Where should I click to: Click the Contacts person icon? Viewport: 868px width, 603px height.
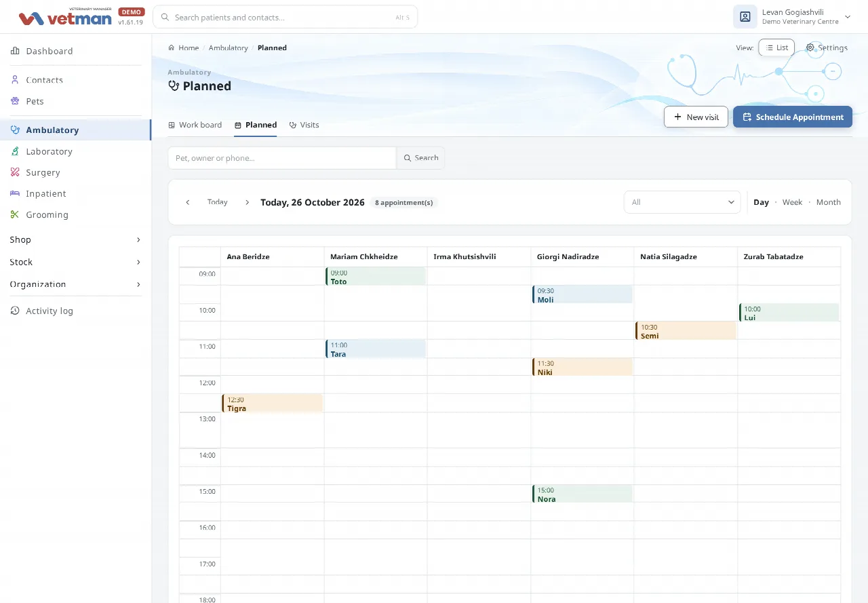(15, 80)
